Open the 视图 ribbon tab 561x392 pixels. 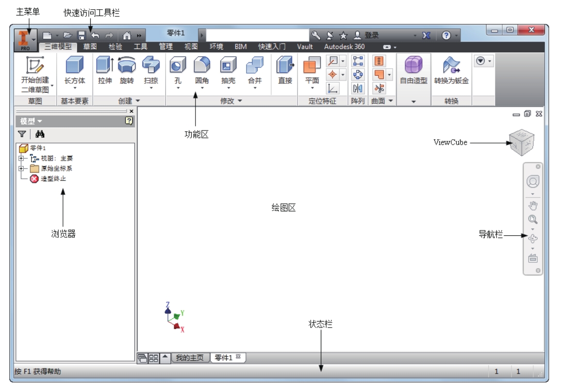click(191, 47)
